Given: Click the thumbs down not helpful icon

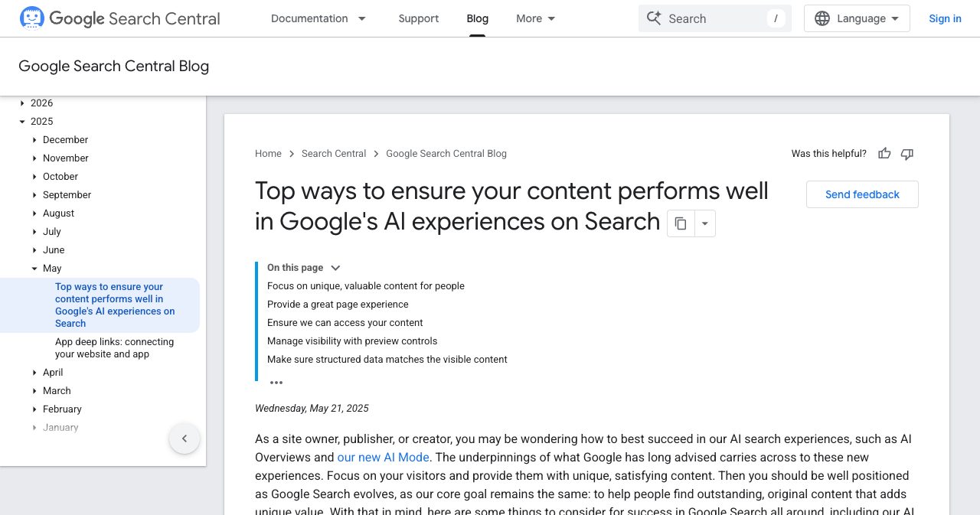Looking at the screenshot, I should 907,154.
